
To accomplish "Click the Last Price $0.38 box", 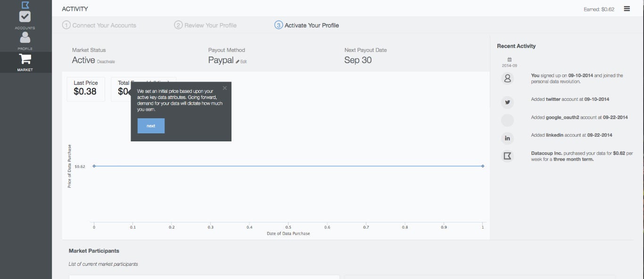I will coord(86,89).
